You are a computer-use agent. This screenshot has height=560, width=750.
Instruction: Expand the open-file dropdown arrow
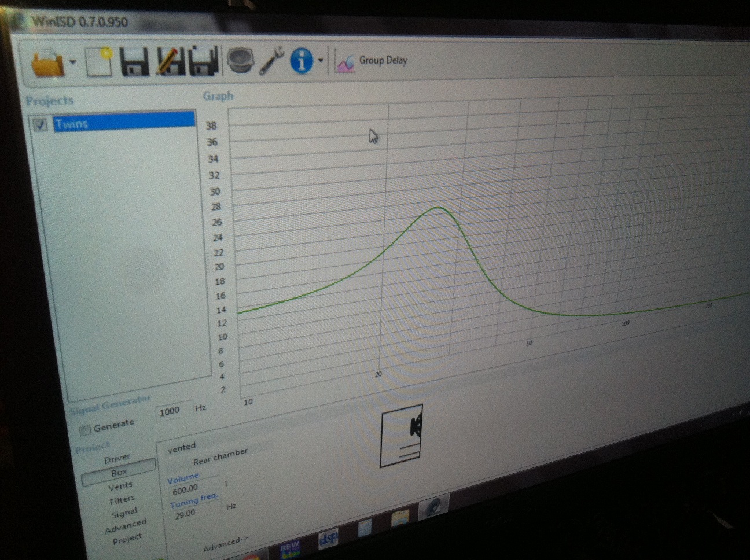(x=73, y=61)
